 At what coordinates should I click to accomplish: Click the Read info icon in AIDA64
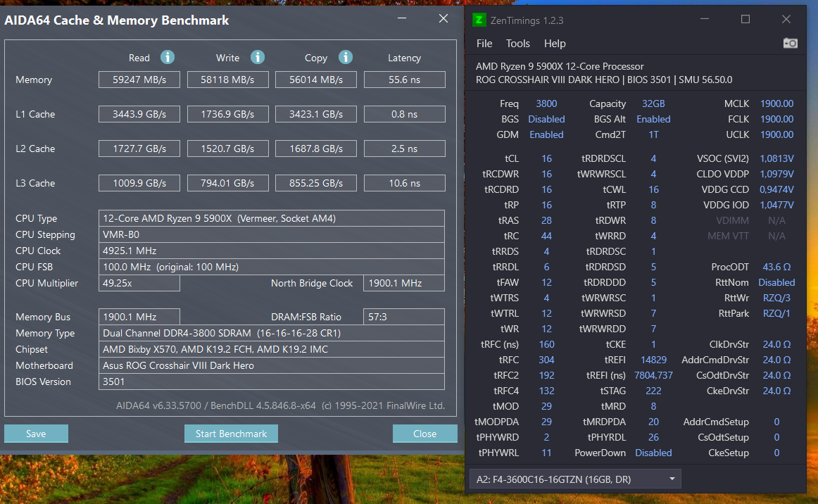tap(168, 57)
